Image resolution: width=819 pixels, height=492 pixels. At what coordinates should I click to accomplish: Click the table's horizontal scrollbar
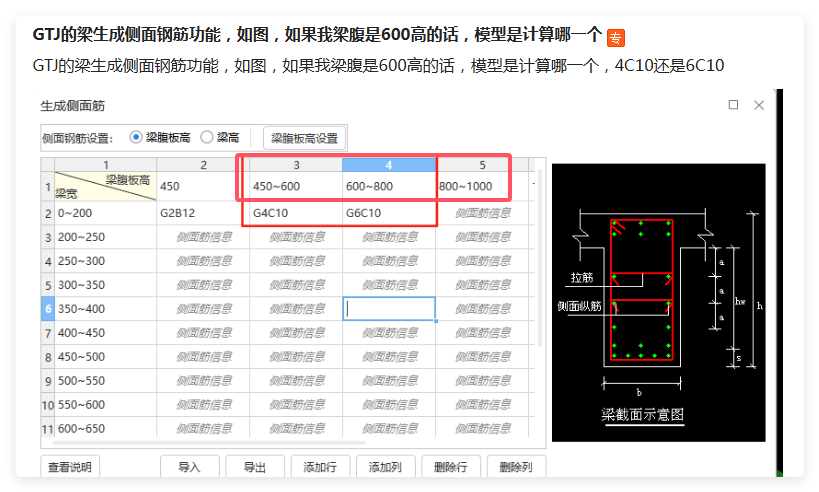coord(209,443)
